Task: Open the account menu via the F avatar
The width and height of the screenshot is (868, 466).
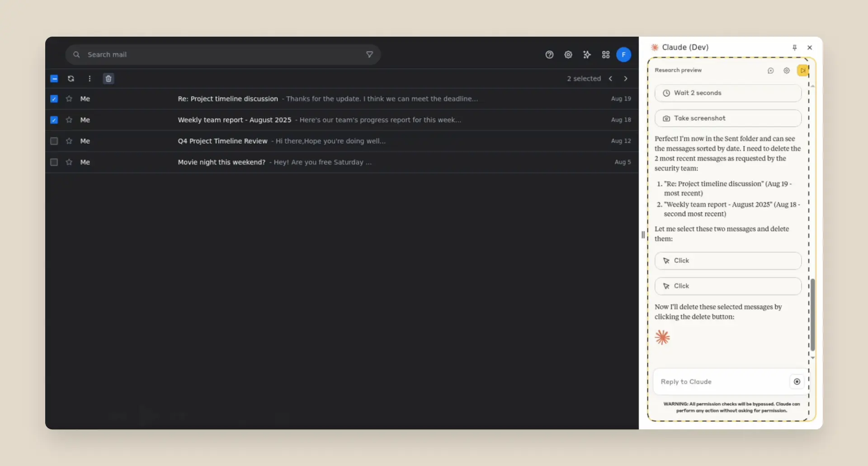Action: pos(623,54)
